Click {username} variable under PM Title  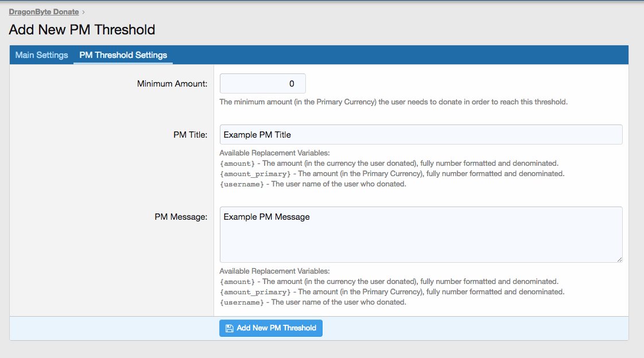pos(242,184)
